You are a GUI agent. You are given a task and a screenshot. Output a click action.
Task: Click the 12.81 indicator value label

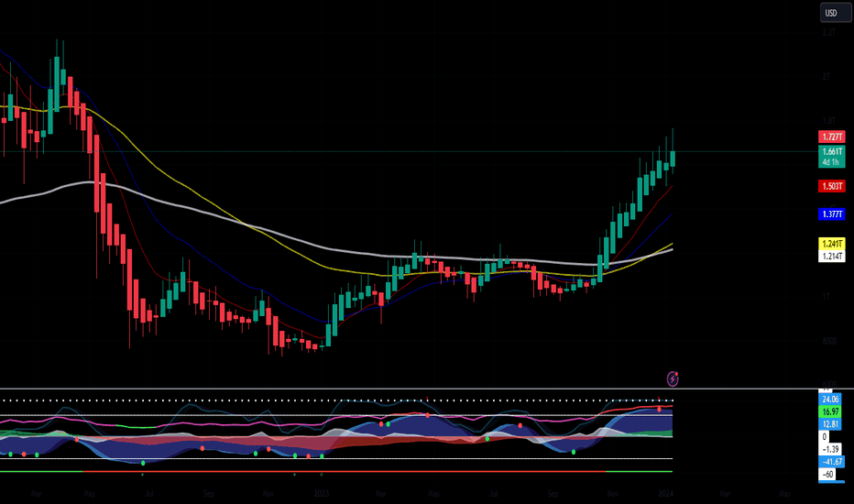coord(830,424)
